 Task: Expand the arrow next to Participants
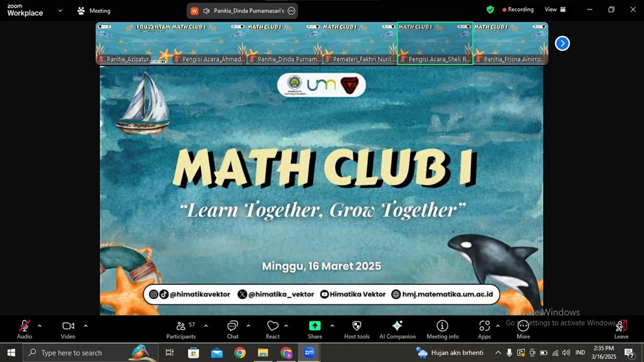[205, 326]
